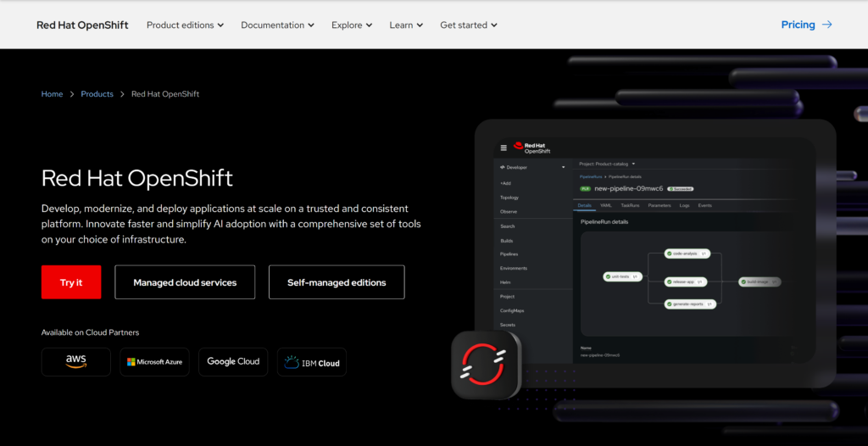Screen dimensions: 868x446
Task: Click the large Red Hat OpenShift heading
Action: 137,178
